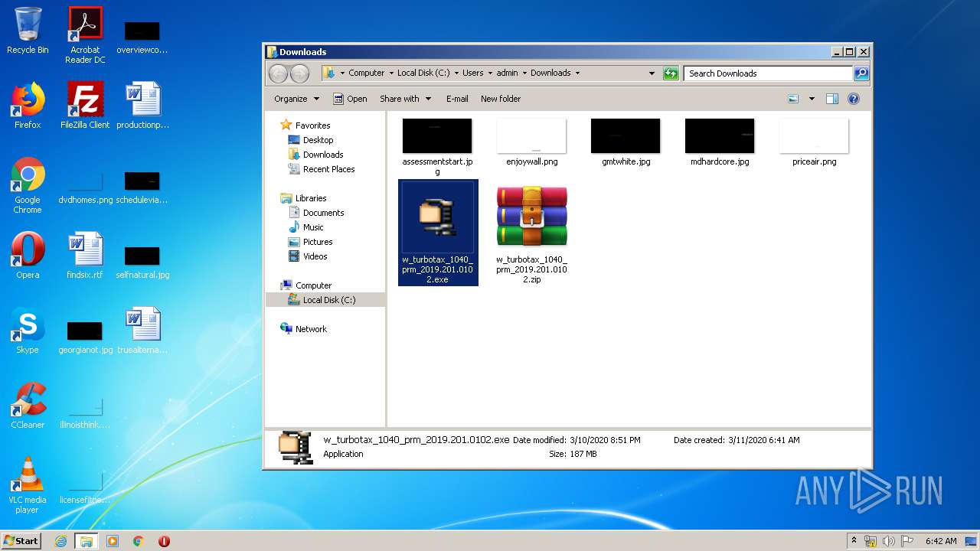The height and width of the screenshot is (551, 980).
Task: Launch CCleaner desktop shortcut
Action: point(28,406)
